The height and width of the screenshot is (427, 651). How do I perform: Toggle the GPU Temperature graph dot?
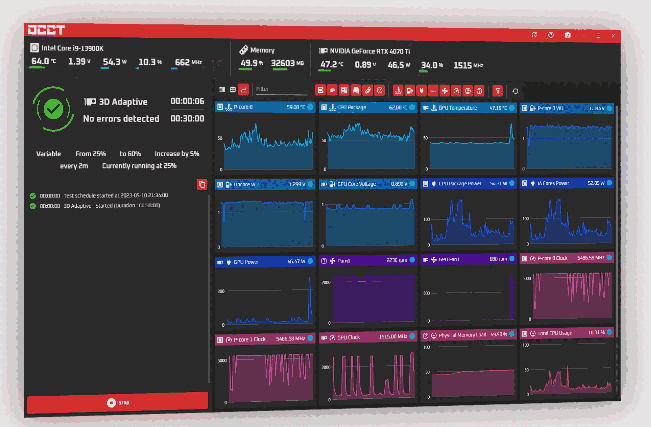pyautogui.click(x=512, y=108)
